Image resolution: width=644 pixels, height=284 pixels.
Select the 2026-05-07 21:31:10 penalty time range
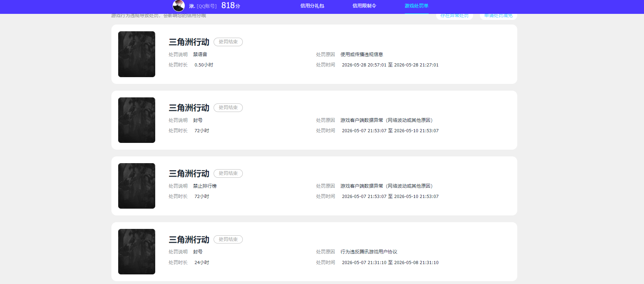click(390, 263)
